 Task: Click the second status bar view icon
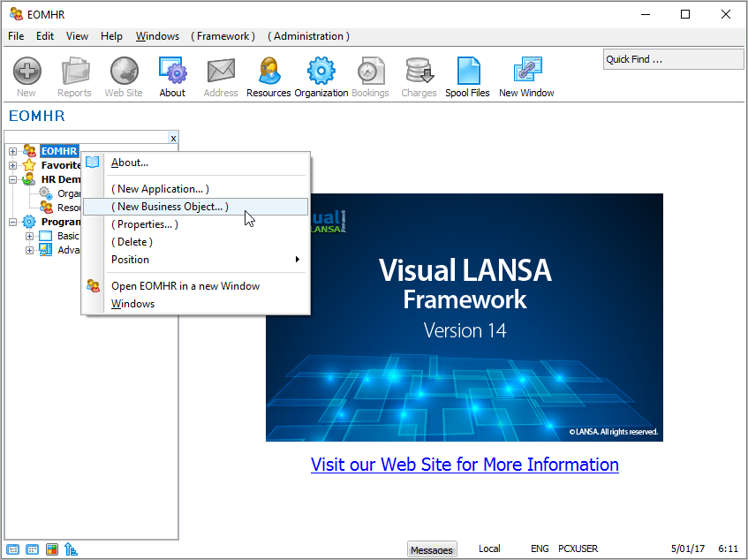coord(33,549)
